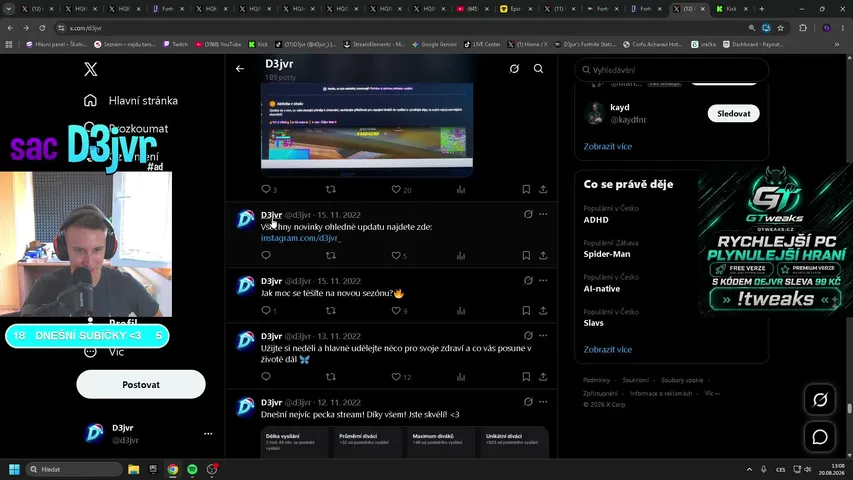The width and height of the screenshot is (853, 480).
Task: Reply to the 'Užijte si neděli' post
Action: coord(266,376)
